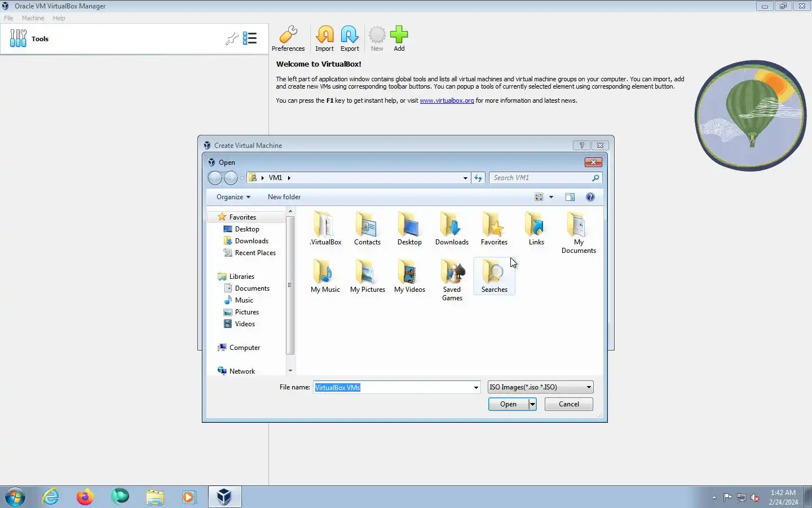Select the My Videos folder icon
Viewport: 812px width, 508px height.
point(409,275)
